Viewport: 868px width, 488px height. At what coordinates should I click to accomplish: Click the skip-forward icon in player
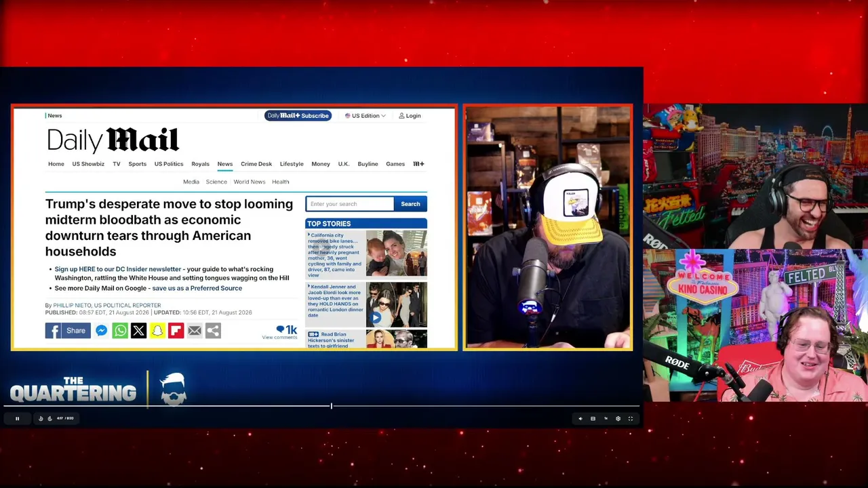point(50,419)
